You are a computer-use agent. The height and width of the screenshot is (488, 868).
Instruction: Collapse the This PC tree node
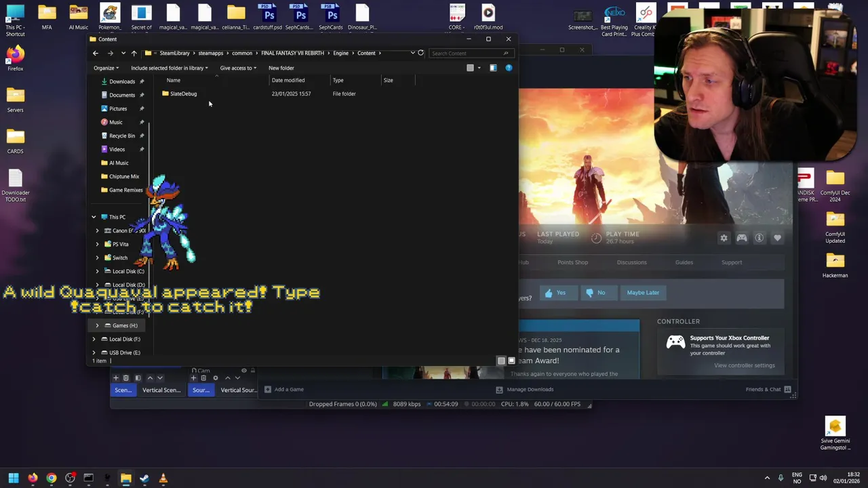pyautogui.click(x=94, y=217)
